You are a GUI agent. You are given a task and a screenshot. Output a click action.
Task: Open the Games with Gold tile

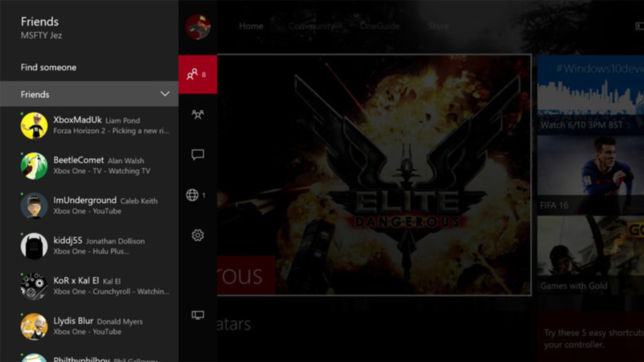[x=591, y=256]
